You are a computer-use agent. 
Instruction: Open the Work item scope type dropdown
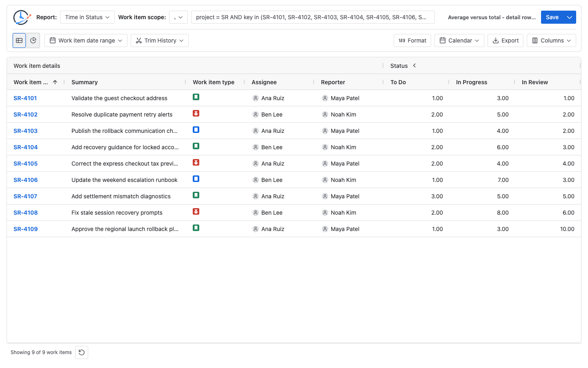[178, 17]
